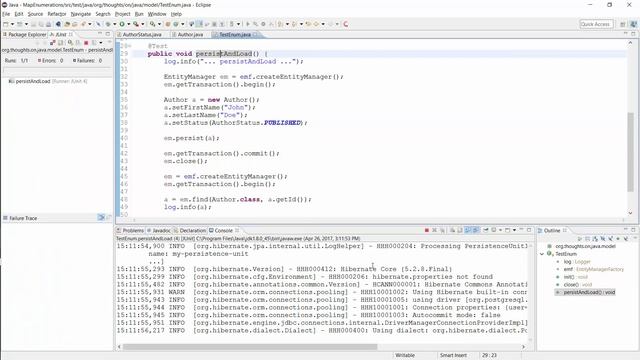
Task: Toggle JUnit view scroll lock
Action: (60, 42)
